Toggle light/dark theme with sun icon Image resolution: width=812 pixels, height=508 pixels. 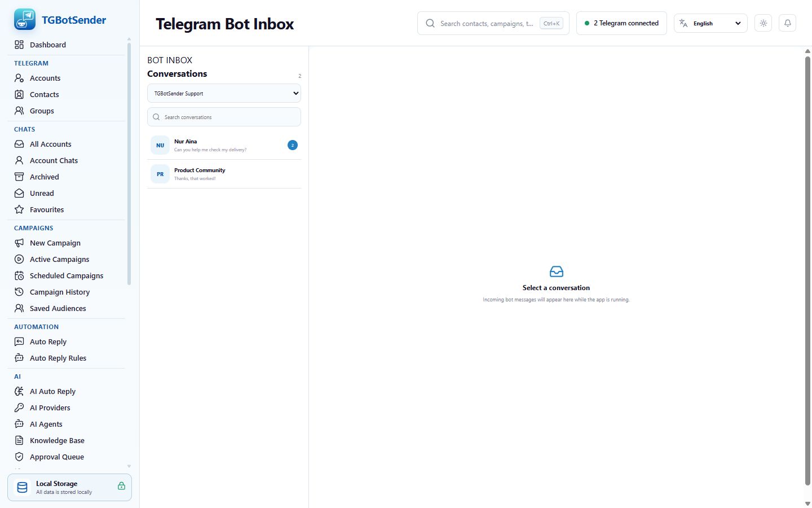pos(763,23)
